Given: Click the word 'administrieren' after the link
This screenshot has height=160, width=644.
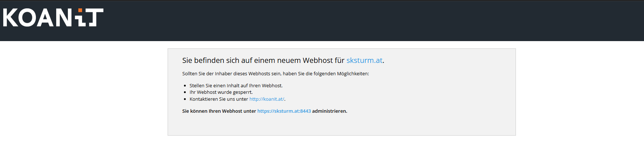Looking at the screenshot, I should coord(329,111).
